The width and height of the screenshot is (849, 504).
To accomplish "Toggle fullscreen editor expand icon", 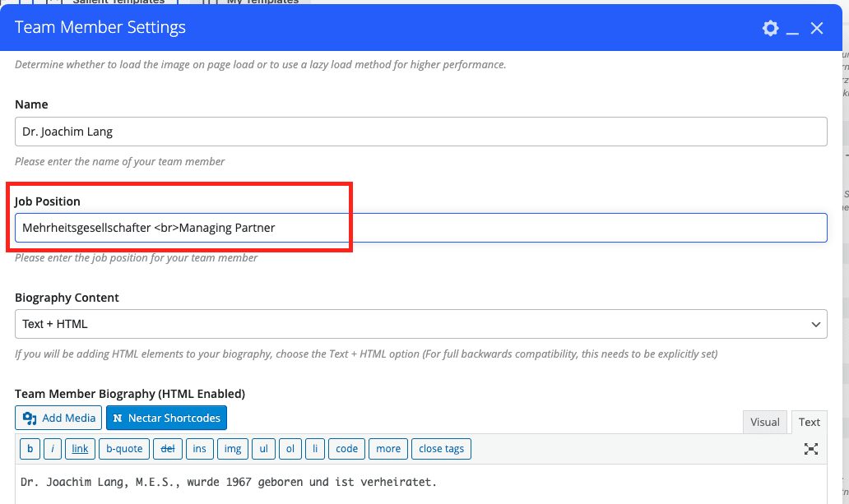I will pyautogui.click(x=811, y=449).
